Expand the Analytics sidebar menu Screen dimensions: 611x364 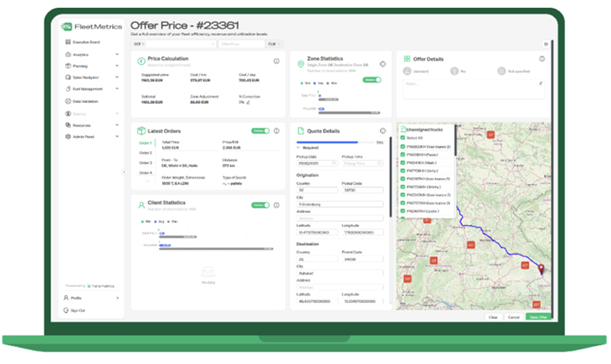click(117, 55)
